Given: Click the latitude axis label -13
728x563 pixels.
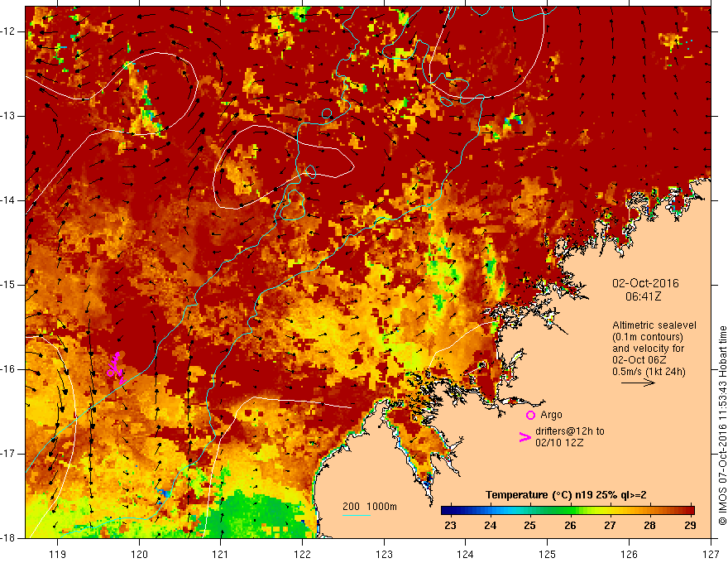Looking at the screenshot, I should pyautogui.click(x=8, y=116).
